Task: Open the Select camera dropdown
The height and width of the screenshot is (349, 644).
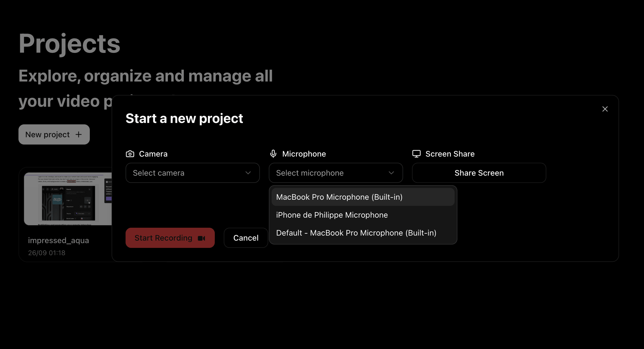Action: coord(192,173)
